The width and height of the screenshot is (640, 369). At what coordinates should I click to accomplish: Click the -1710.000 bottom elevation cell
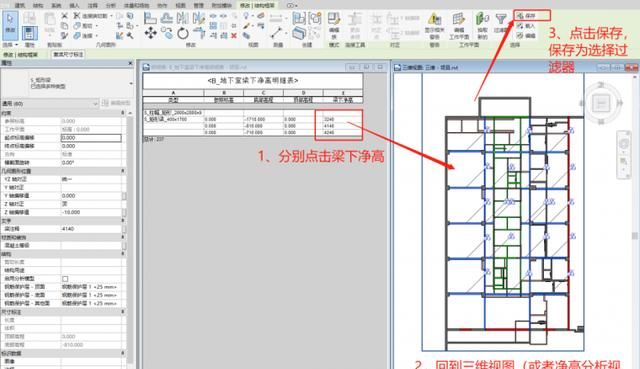[x=263, y=120]
